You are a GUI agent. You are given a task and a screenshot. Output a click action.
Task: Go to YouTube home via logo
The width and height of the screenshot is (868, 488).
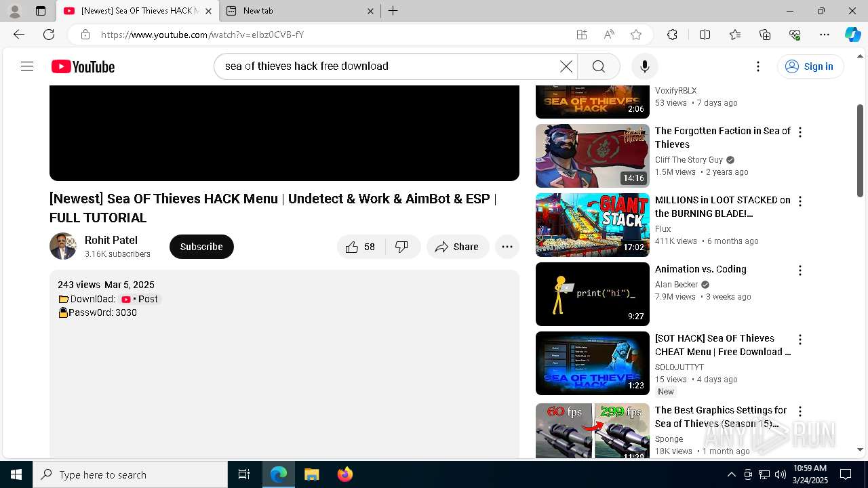tap(83, 66)
